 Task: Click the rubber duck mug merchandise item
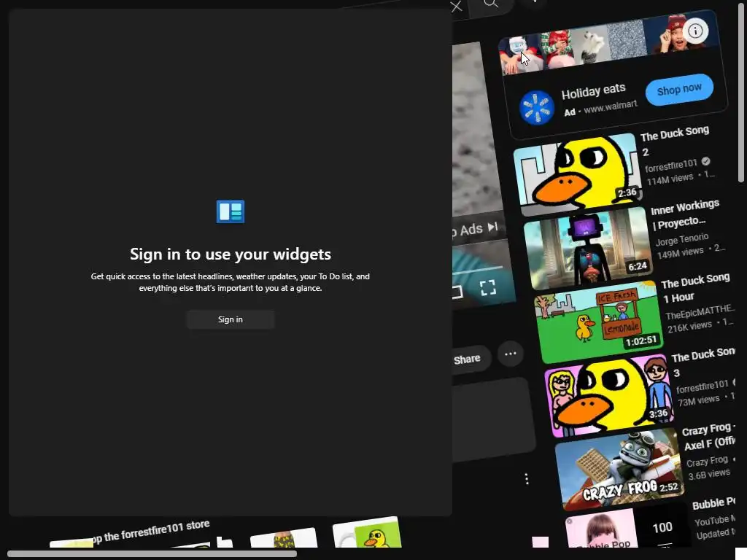[367, 533]
